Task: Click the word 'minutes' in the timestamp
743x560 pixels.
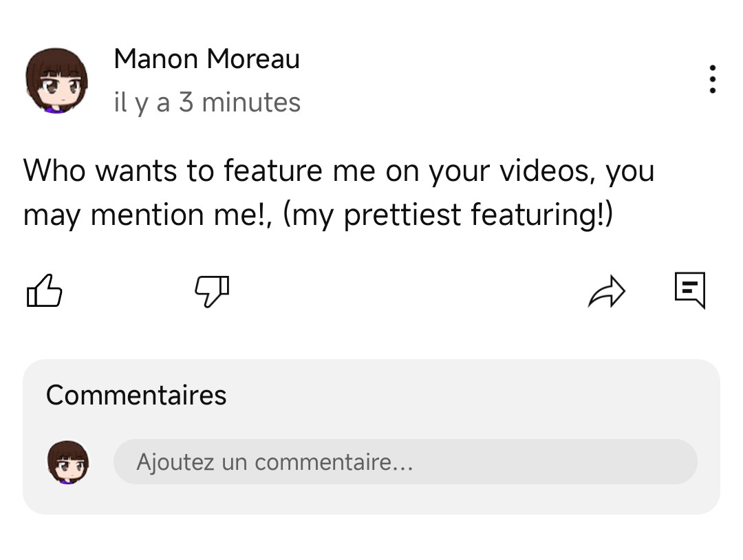Action: point(251,103)
